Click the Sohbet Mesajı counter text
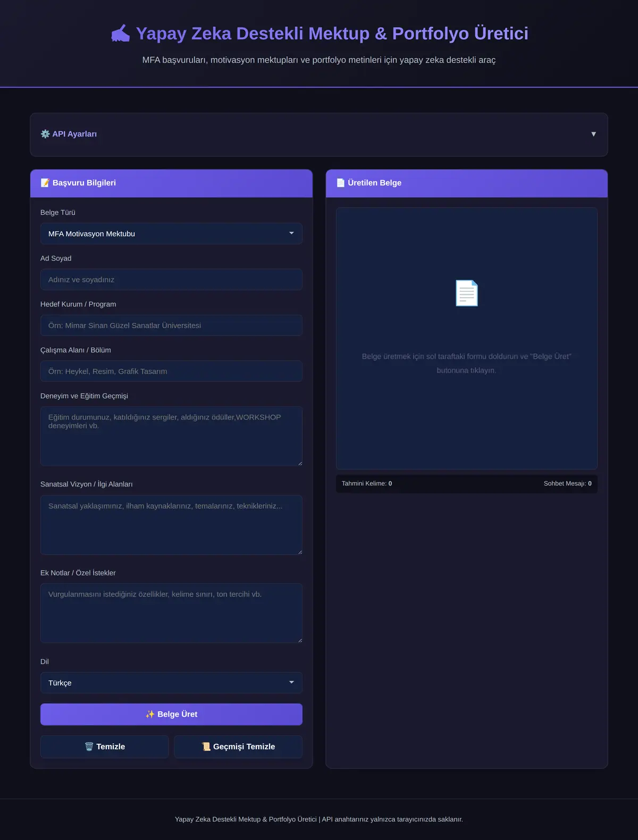The width and height of the screenshot is (638, 840). pyautogui.click(x=567, y=484)
